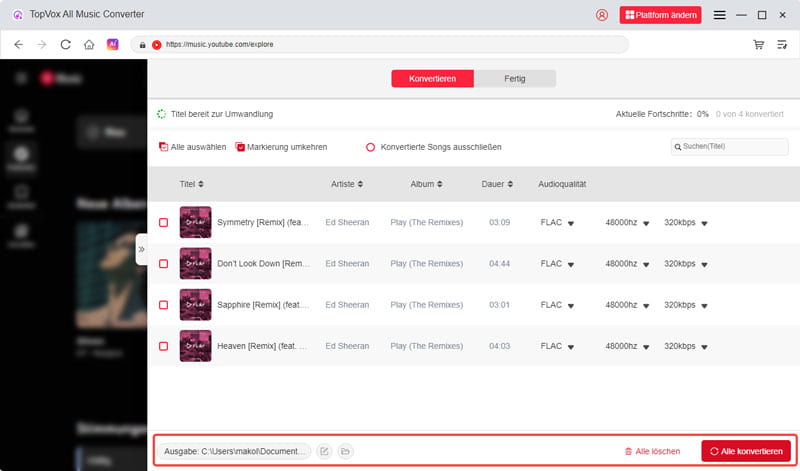Switch to the Fertig tab

[515, 79]
